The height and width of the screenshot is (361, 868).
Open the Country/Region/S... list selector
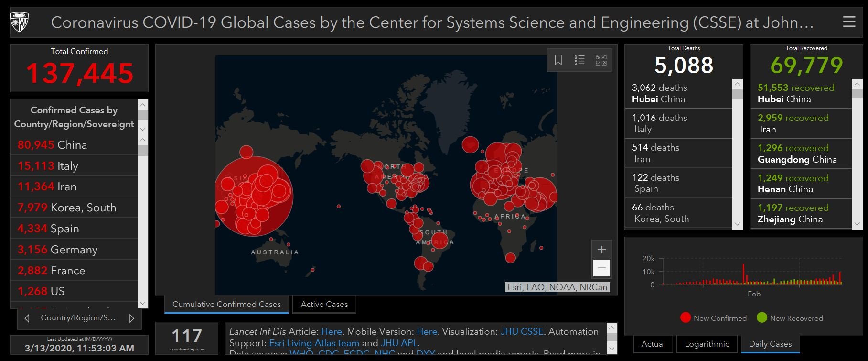click(78, 317)
